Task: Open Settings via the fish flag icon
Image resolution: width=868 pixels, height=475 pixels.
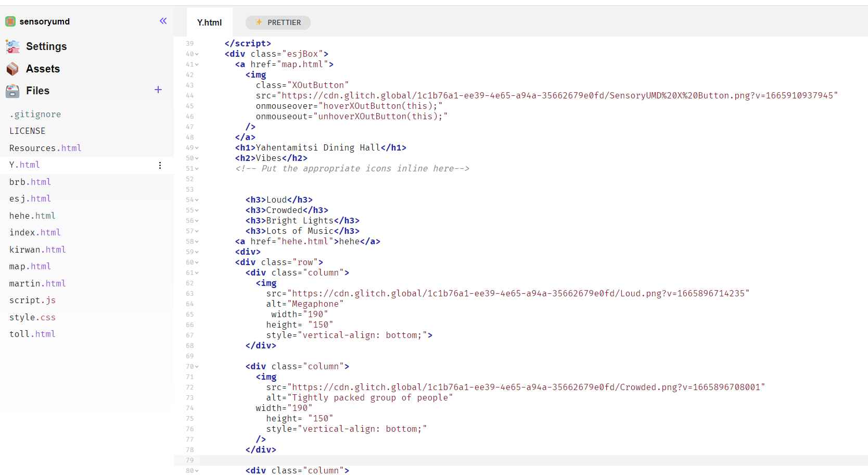Action: pyautogui.click(x=12, y=46)
